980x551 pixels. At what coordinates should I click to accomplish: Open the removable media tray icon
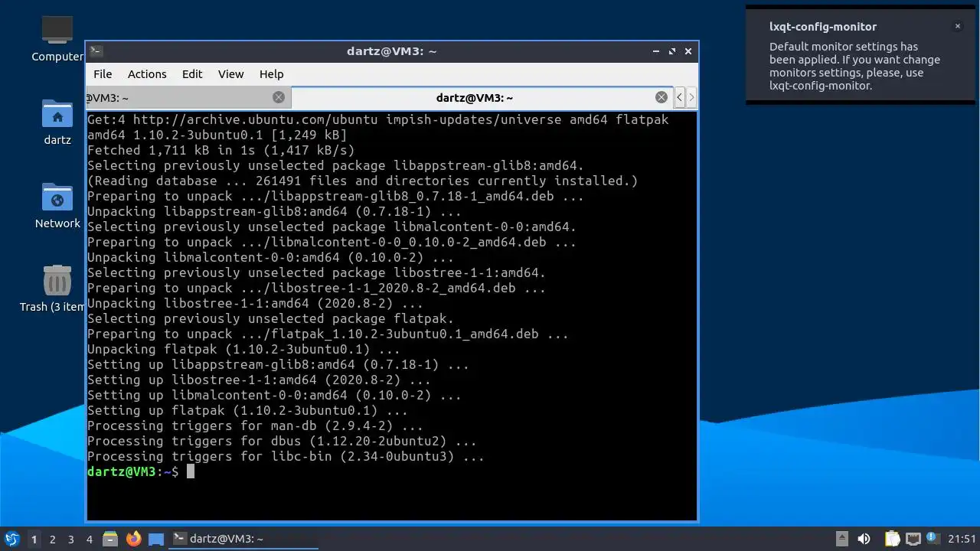[841, 539]
